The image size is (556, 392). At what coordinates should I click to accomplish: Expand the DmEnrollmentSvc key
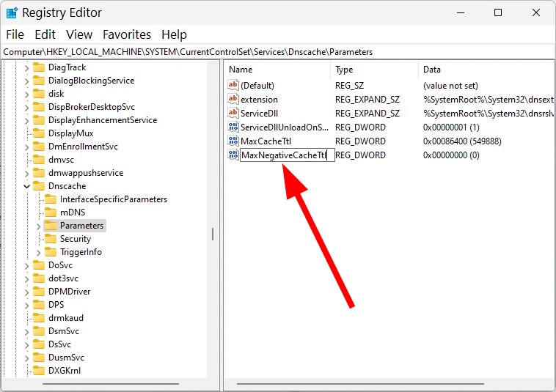[x=26, y=147]
